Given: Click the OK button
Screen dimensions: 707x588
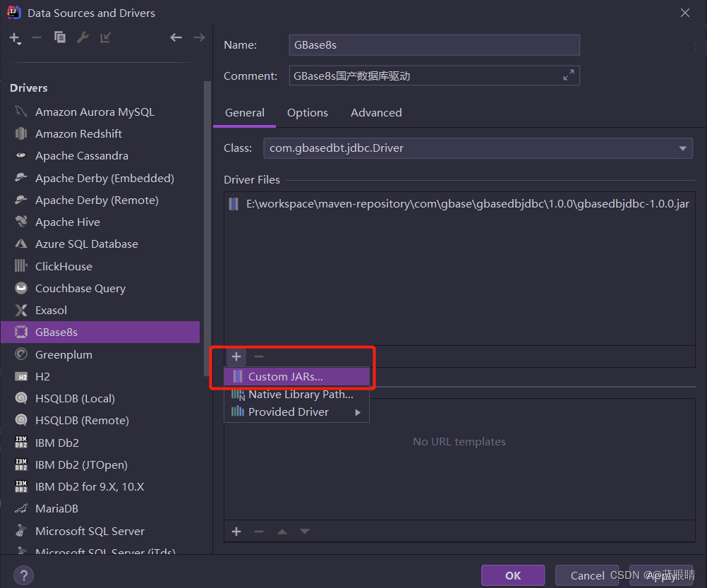Looking at the screenshot, I should pyautogui.click(x=513, y=575).
